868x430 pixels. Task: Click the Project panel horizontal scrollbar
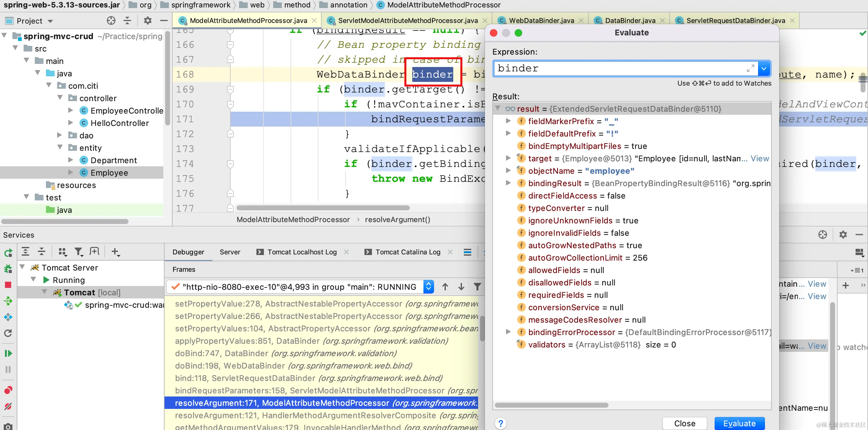pos(65,221)
